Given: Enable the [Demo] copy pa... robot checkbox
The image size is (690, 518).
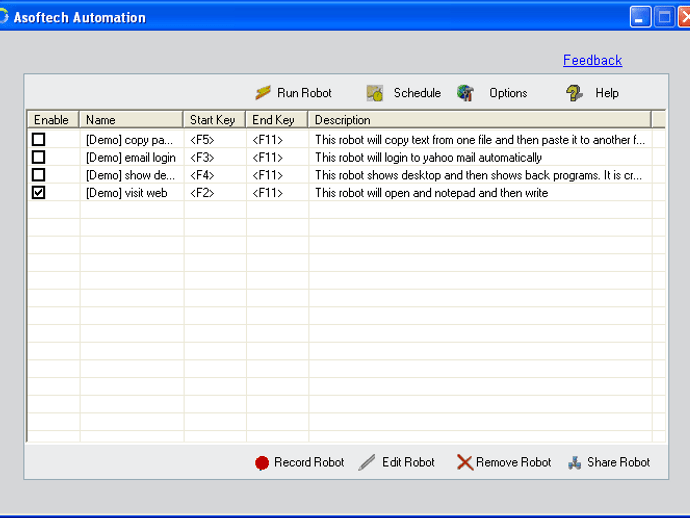Looking at the screenshot, I should click(x=39, y=140).
